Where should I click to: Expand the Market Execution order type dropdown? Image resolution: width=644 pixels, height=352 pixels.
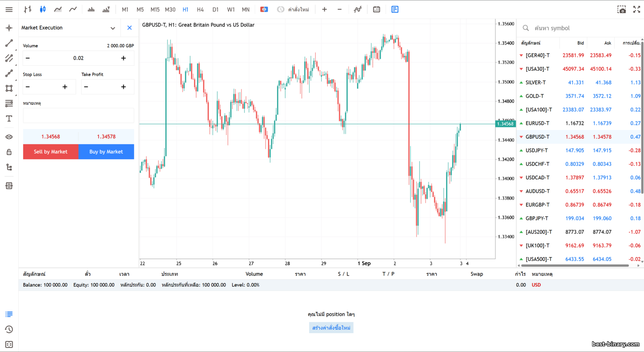click(112, 28)
